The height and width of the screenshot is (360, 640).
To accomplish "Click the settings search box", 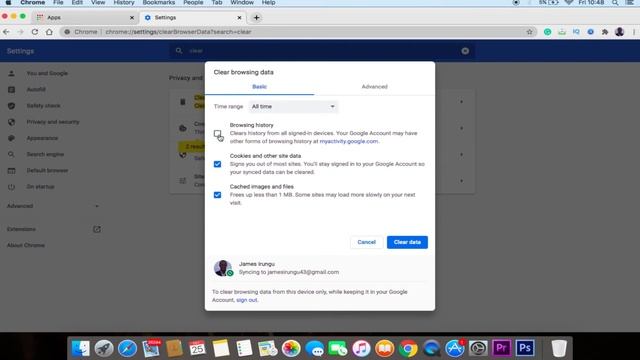I will click(322, 51).
